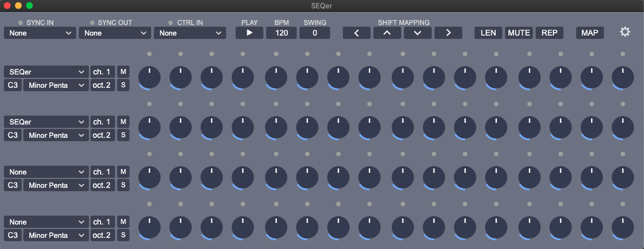Open fourth row's None output dropdown
Image resolution: width=644 pixels, height=249 pixels.
pyautogui.click(x=47, y=222)
